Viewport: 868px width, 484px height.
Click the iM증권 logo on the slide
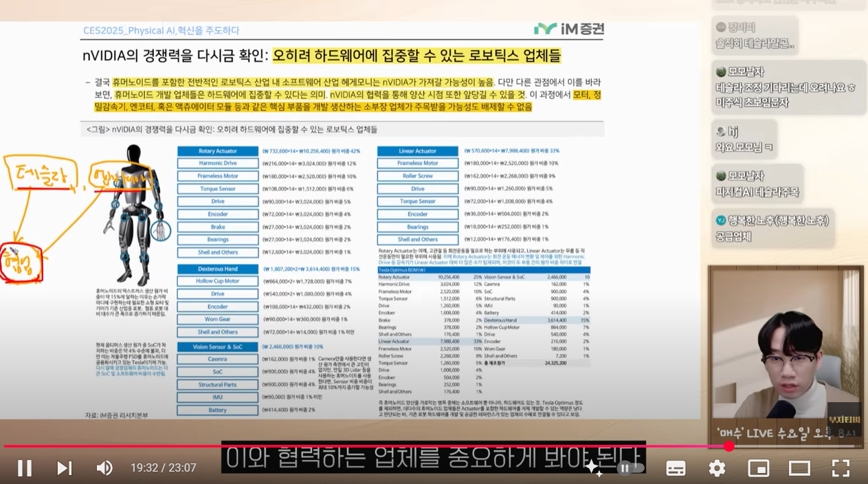569,29
